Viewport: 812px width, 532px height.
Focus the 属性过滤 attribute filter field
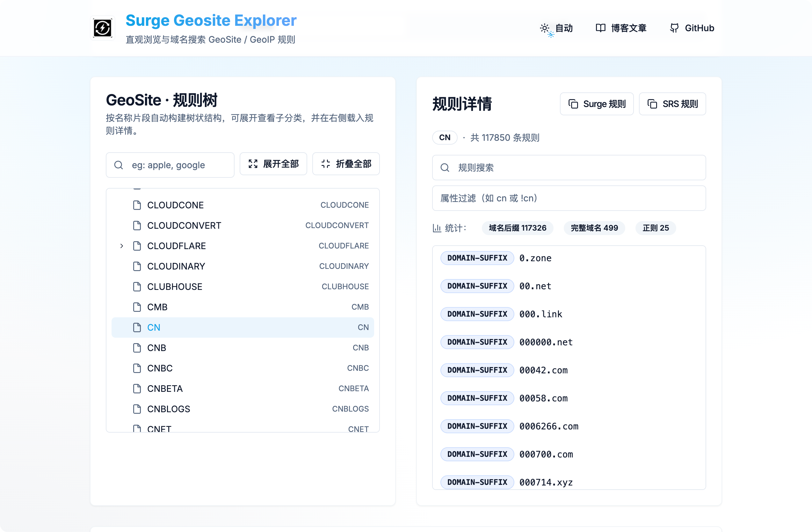click(569, 198)
